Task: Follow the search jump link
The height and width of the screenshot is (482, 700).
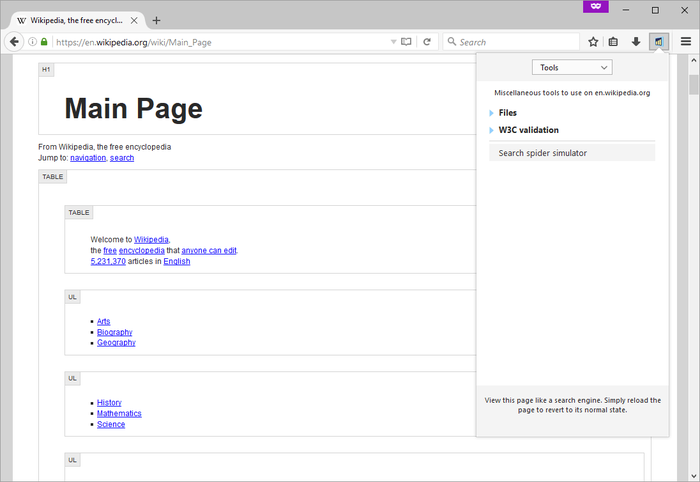Action: [x=122, y=158]
